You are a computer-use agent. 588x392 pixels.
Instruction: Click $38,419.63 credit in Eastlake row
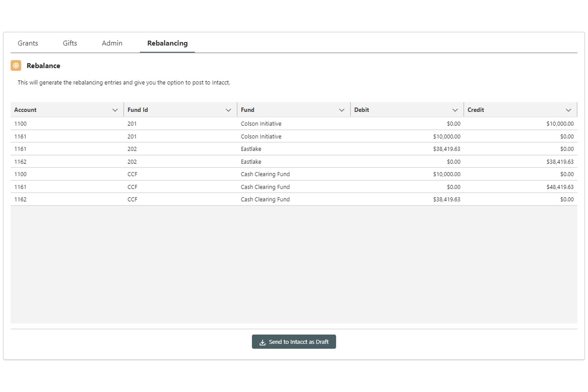pyautogui.click(x=560, y=162)
